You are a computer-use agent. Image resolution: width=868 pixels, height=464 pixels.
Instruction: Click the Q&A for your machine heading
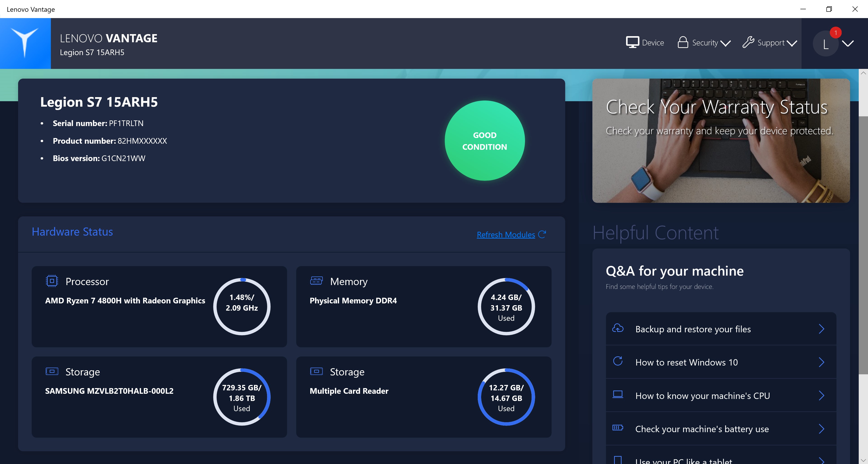point(675,271)
